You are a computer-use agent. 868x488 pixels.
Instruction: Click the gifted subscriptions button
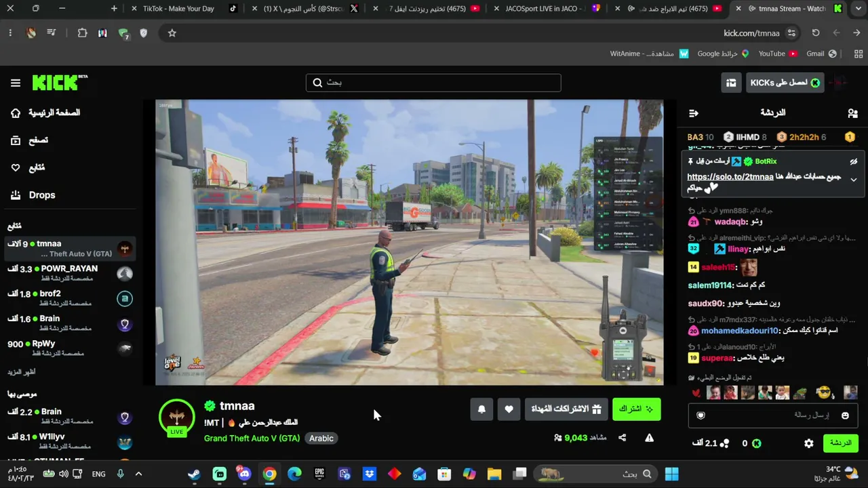(566, 409)
